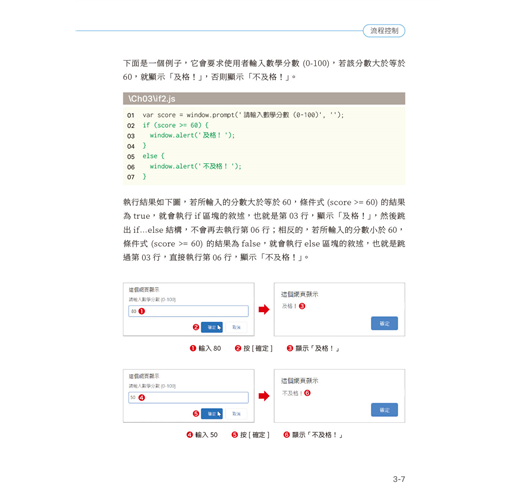Click the red circled 3 beside 及格！
This screenshot has width=520, height=500.
pyautogui.click(x=302, y=306)
